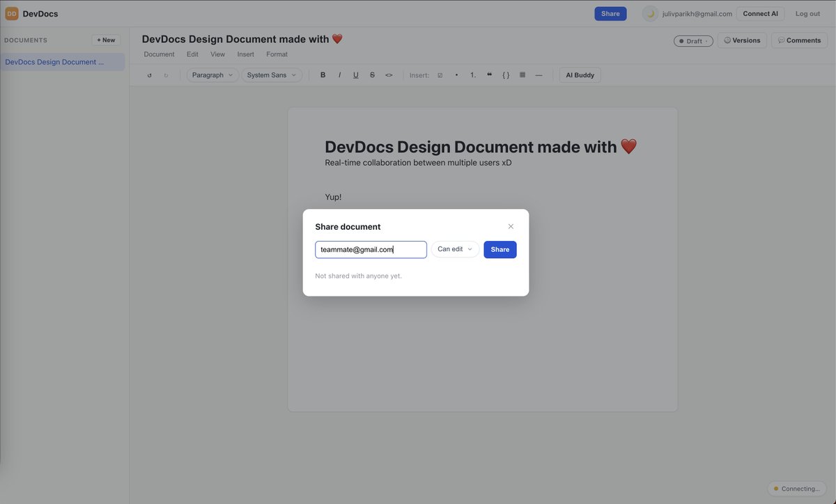Insert a table
This screenshot has width=836, height=504.
[522, 75]
